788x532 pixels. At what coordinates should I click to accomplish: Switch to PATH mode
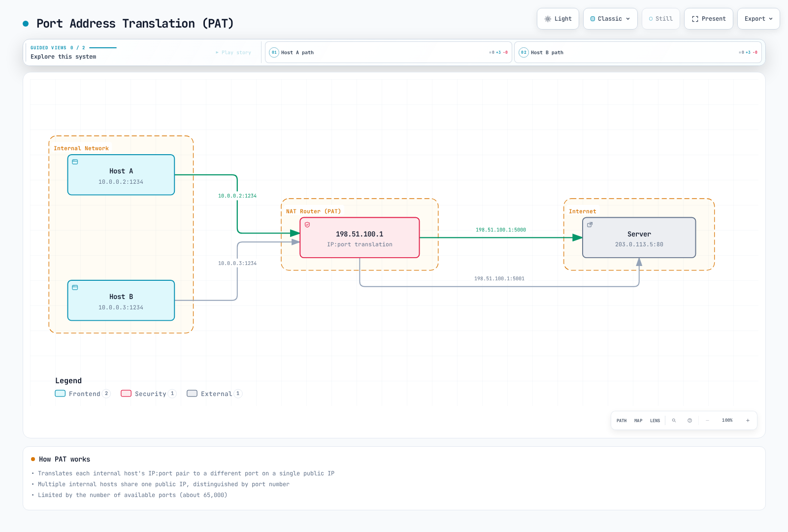622,421
